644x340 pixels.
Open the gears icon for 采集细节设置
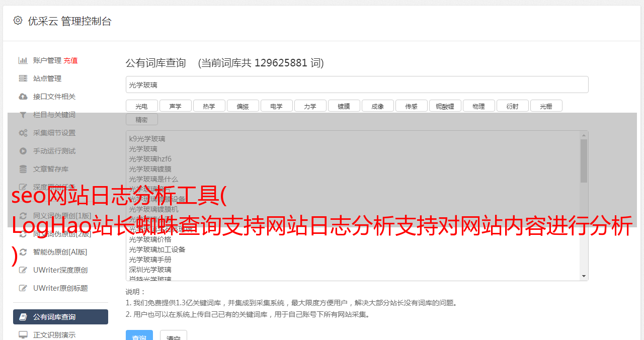click(23, 133)
